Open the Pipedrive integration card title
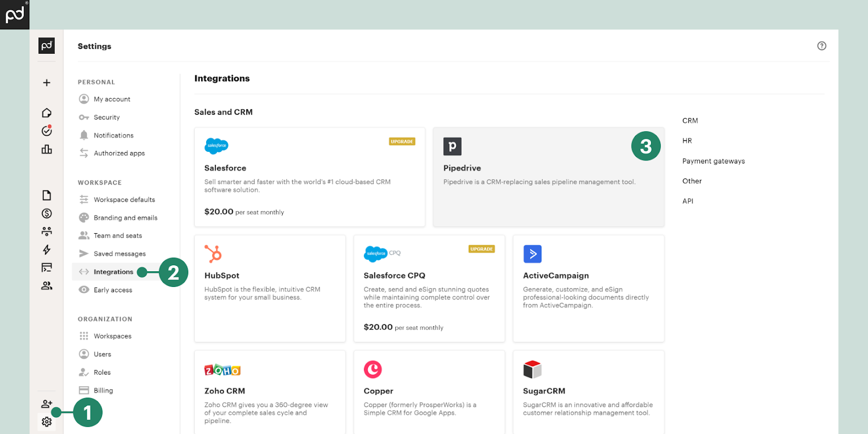 pyautogui.click(x=462, y=168)
